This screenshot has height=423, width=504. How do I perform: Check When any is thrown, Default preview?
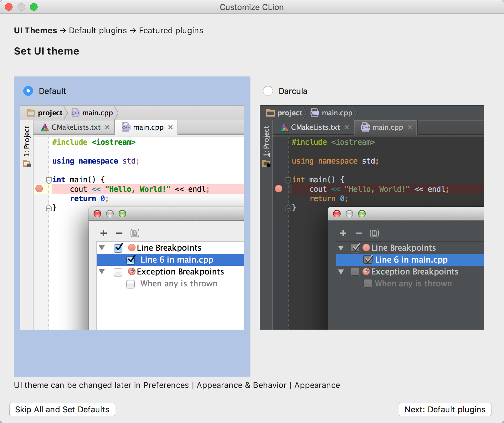tap(131, 284)
